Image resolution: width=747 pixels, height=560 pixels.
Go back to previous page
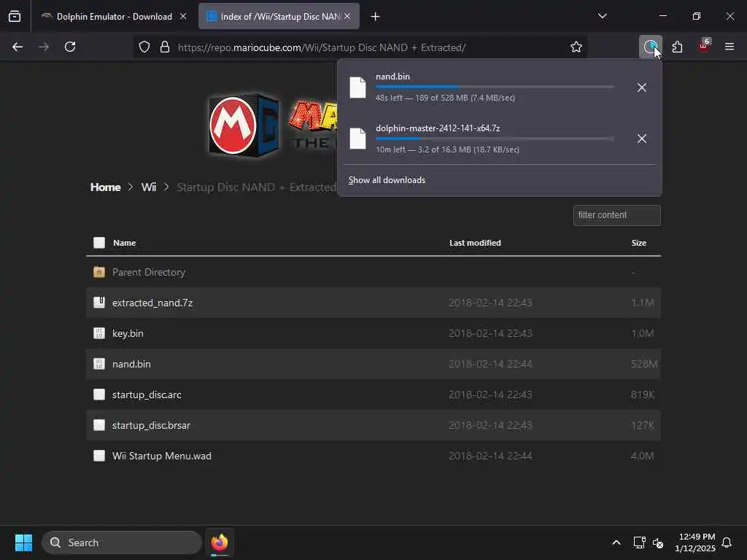[x=18, y=47]
